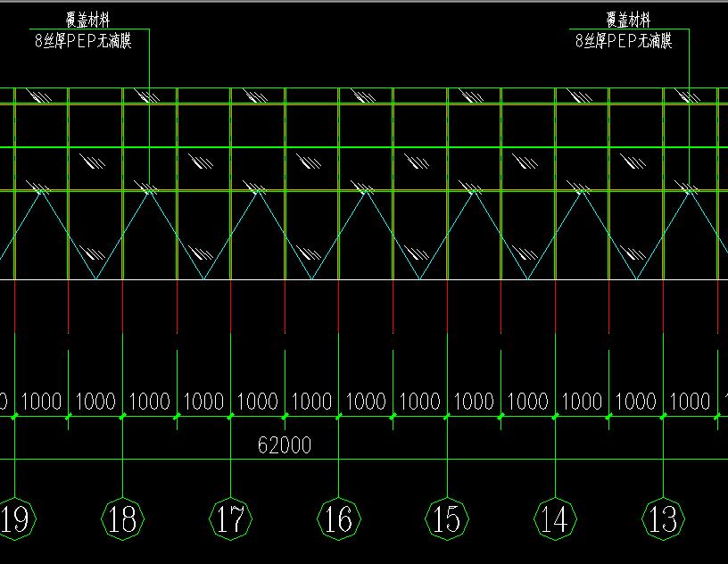Click the right 覆盖材料 annotation title

628,21
